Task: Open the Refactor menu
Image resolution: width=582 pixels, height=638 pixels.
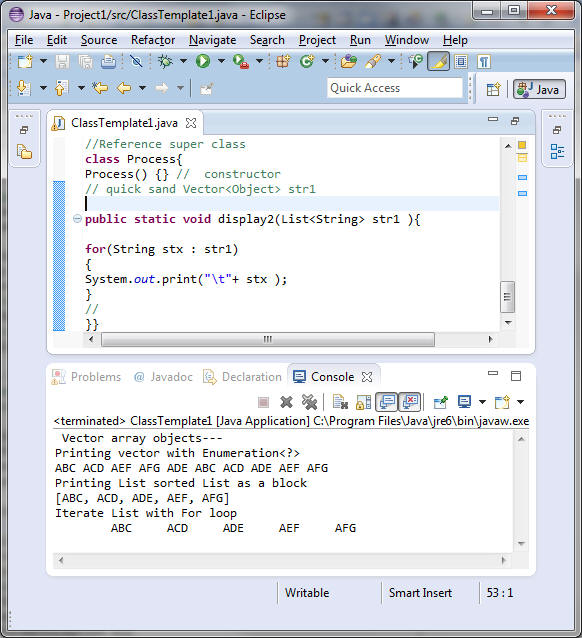Action: 153,40
